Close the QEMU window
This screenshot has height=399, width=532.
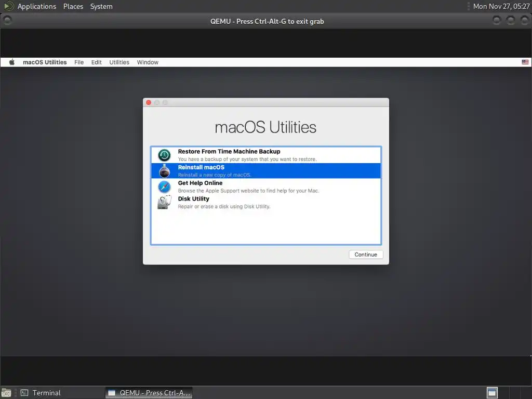coord(525,20)
